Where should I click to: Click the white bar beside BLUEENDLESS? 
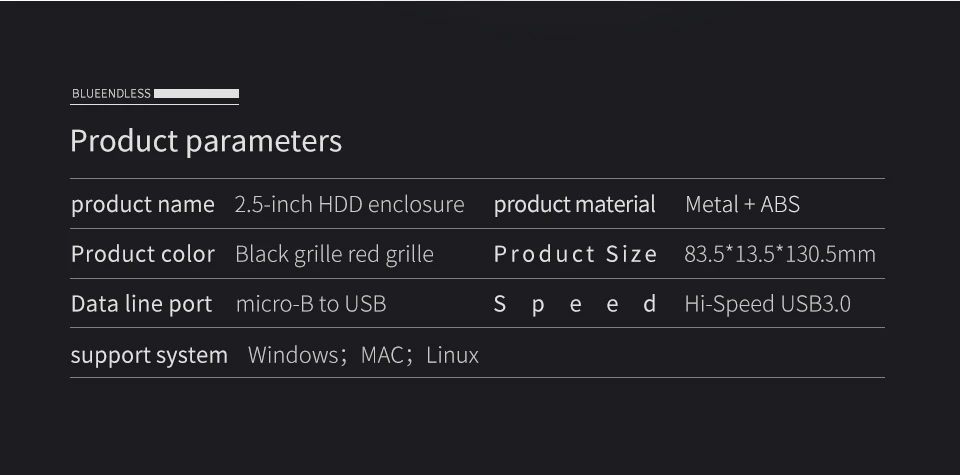197,94
